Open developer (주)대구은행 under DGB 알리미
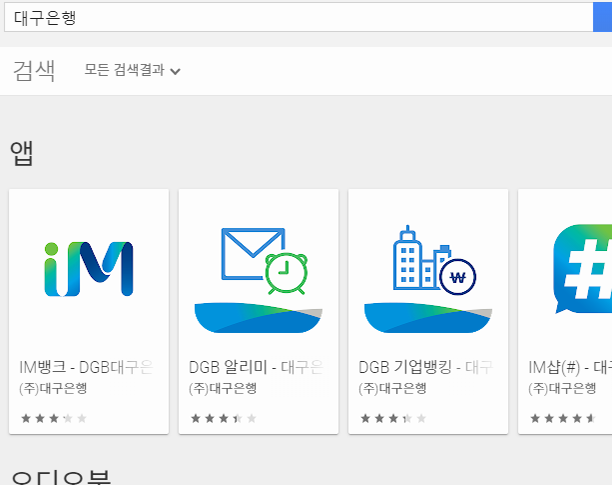612x485 pixels. point(223,388)
